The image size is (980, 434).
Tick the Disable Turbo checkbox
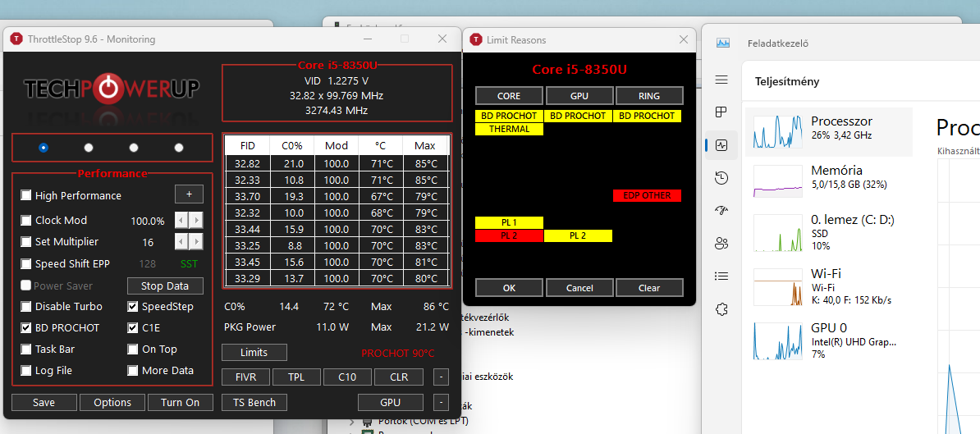(x=25, y=307)
